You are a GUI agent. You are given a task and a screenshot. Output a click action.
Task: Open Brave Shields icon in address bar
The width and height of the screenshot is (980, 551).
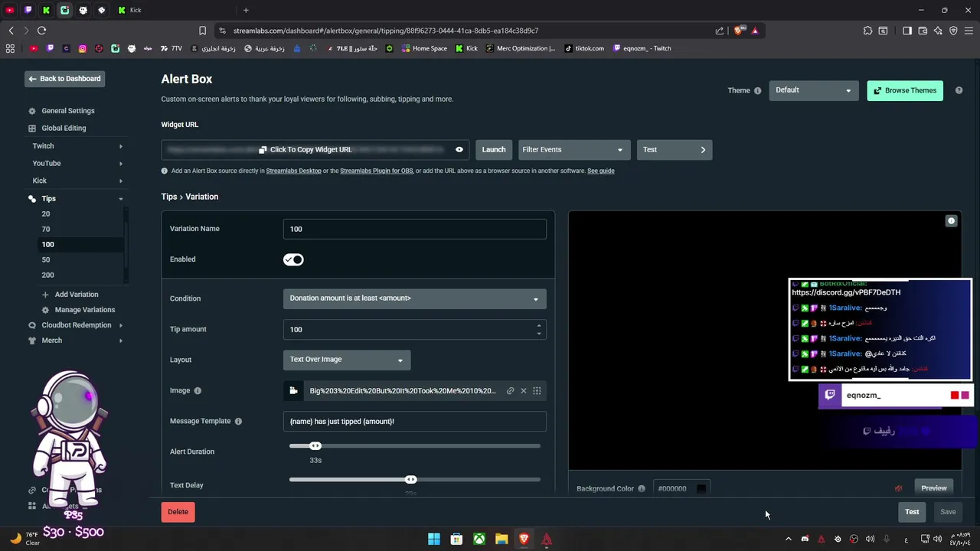[x=738, y=31]
